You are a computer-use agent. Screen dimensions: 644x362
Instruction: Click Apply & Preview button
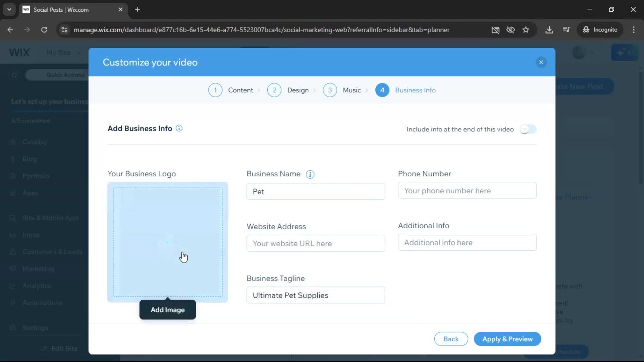point(507,339)
